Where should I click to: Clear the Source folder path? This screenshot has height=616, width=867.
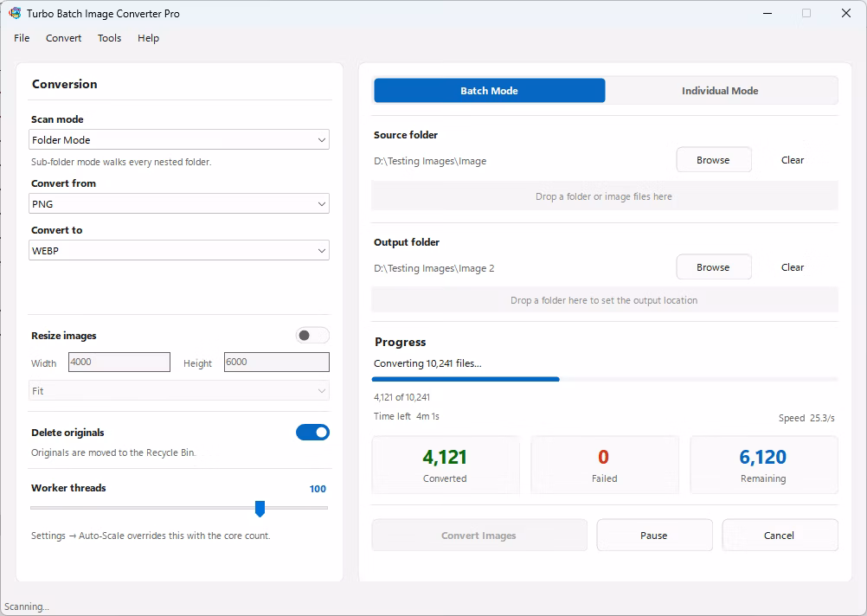793,160
